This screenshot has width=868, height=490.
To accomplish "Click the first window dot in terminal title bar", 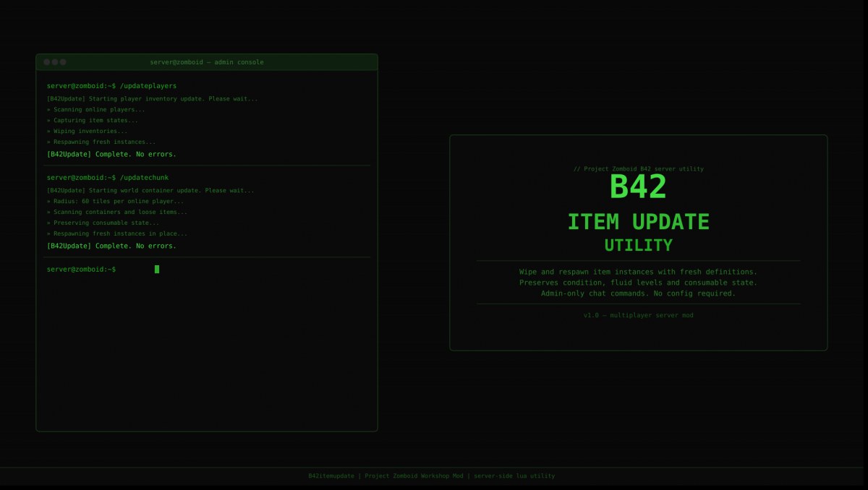I will click(x=47, y=62).
